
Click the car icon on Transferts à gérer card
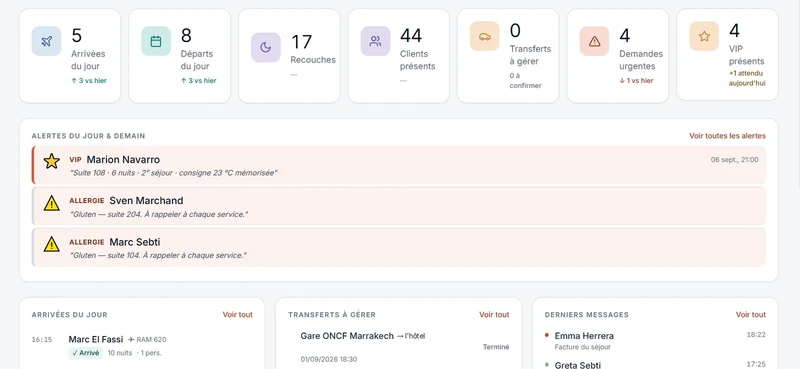pyautogui.click(x=485, y=36)
